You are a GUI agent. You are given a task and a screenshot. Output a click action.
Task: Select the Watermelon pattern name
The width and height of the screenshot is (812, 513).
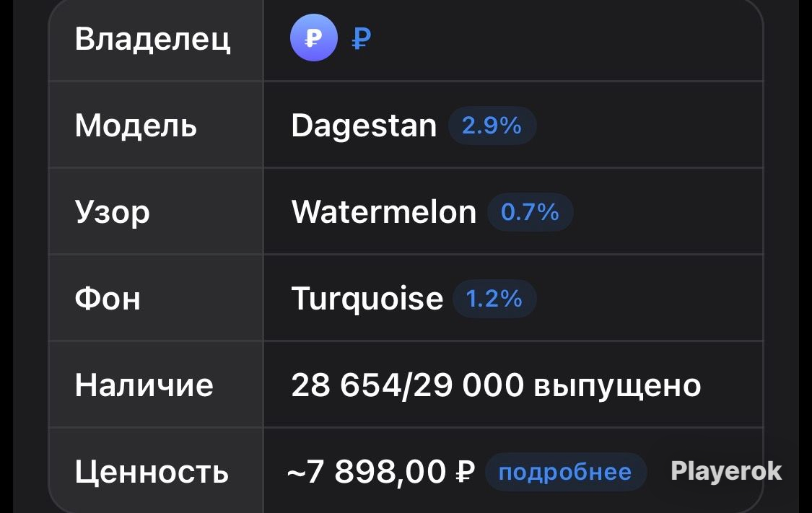point(384,211)
